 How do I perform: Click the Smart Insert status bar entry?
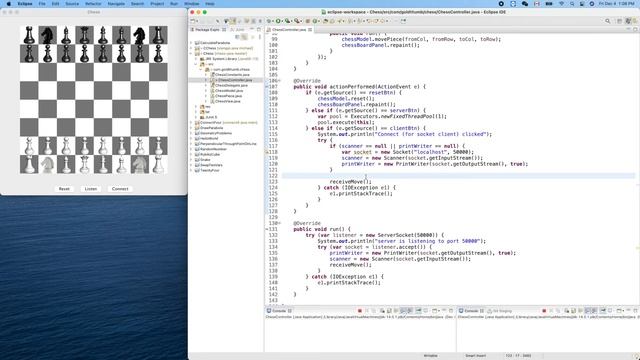pos(476,356)
